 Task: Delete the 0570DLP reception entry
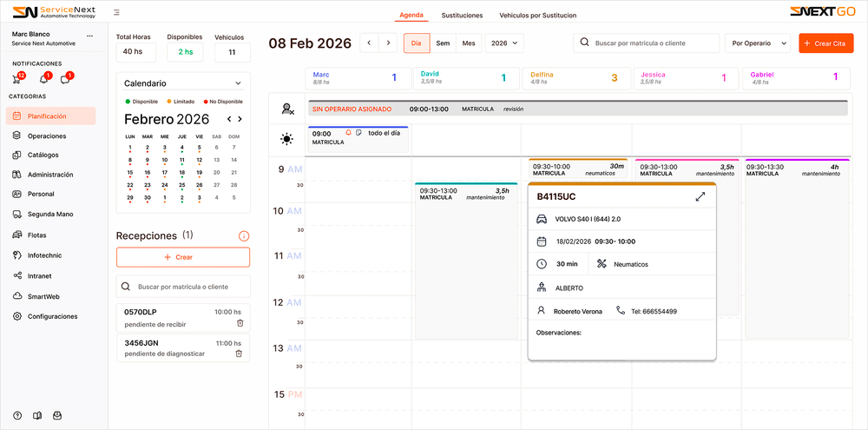point(240,323)
